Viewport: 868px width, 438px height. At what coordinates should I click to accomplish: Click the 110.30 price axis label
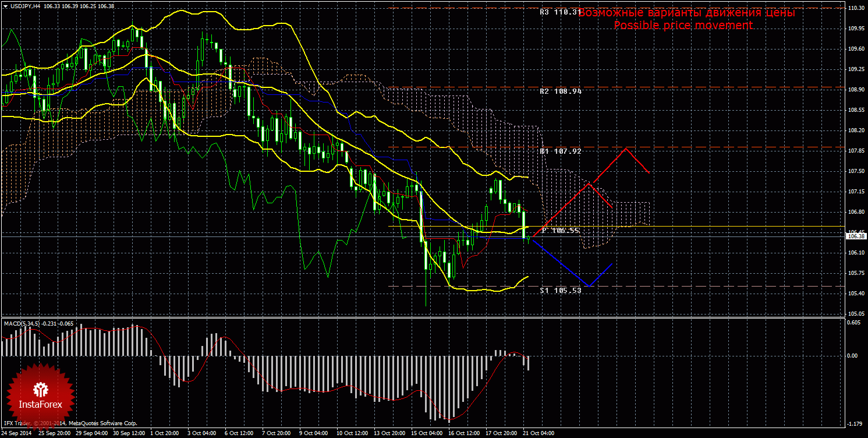pyautogui.click(x=856, y=8)
